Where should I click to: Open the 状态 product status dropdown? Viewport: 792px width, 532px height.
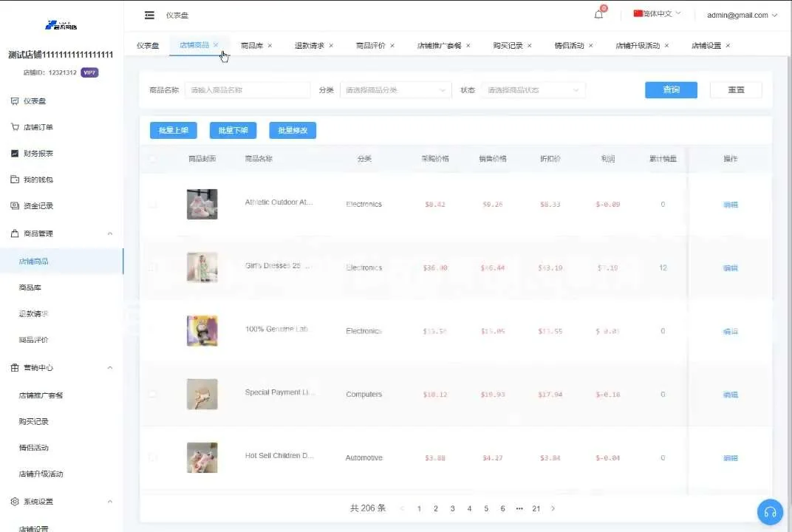point(533,90)
